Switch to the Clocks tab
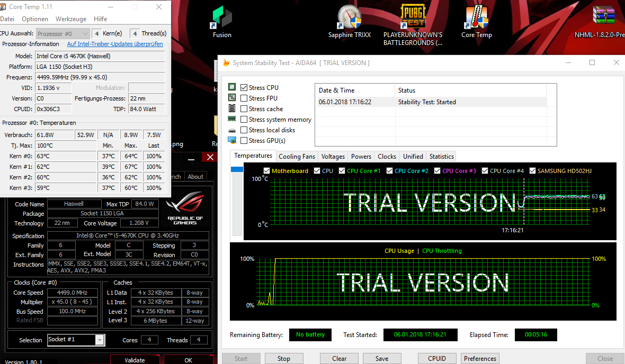This screenshot has width=625, height=364. click(387, 157)
